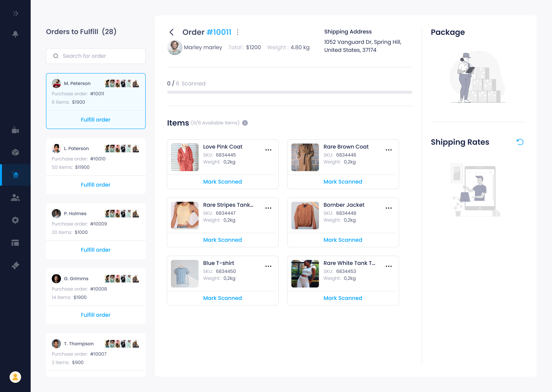
Task: Click the camera icon in the left sidebar
Action: tap(15, 130)
